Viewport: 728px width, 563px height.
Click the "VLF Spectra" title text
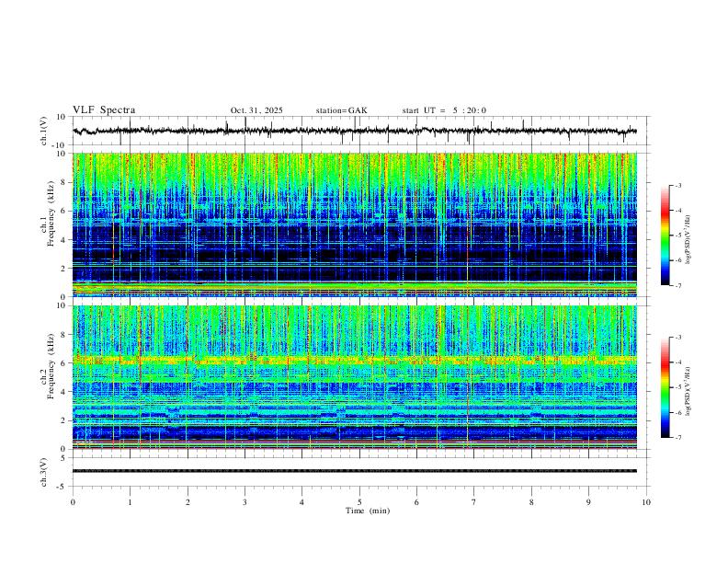click(104, 110)
